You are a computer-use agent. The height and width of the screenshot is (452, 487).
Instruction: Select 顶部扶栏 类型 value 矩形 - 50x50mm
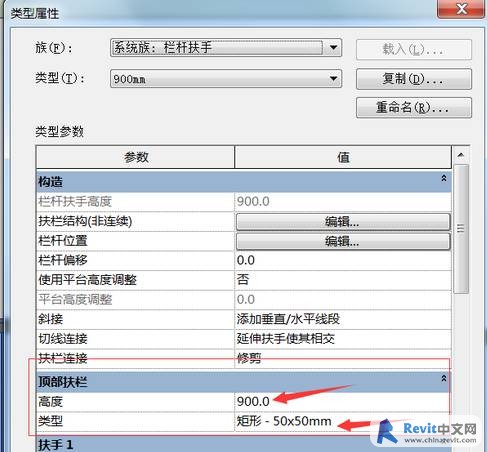(343, 421)
